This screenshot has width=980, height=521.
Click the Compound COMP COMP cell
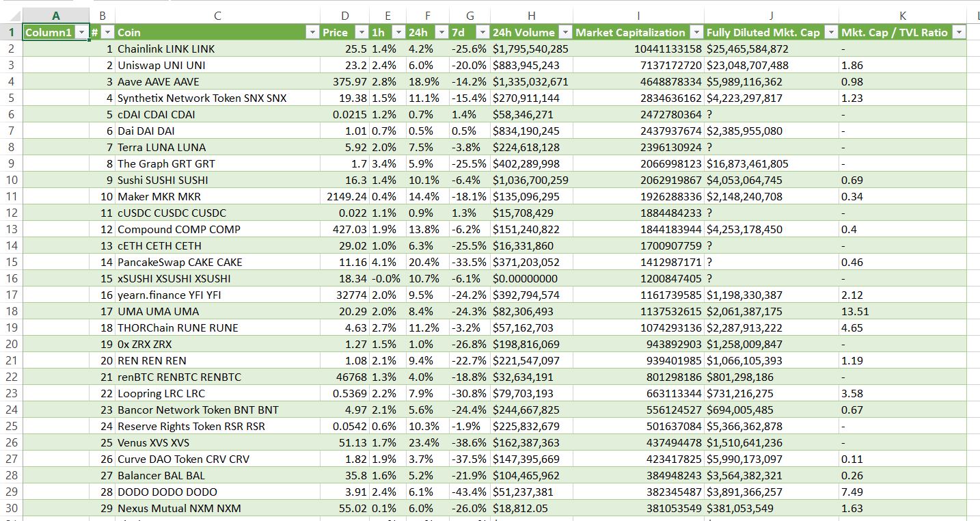tap(217, 229)
